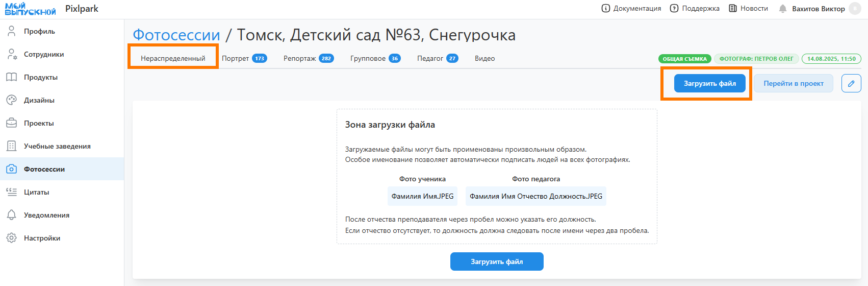Viewport: 868px width, 286px height.
Task: Switch to the Видео tab
Action: (484, 58)
